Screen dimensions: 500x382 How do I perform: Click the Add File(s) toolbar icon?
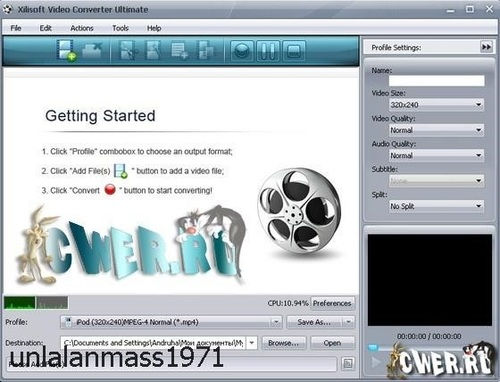[66, 50]
